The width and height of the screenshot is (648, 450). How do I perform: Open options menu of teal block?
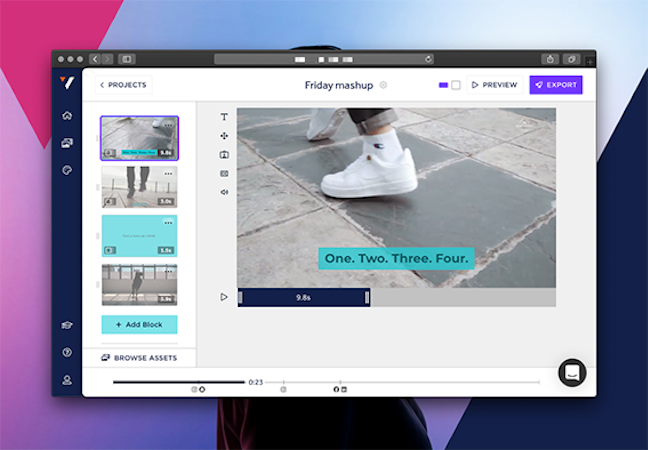click(168, 223)
